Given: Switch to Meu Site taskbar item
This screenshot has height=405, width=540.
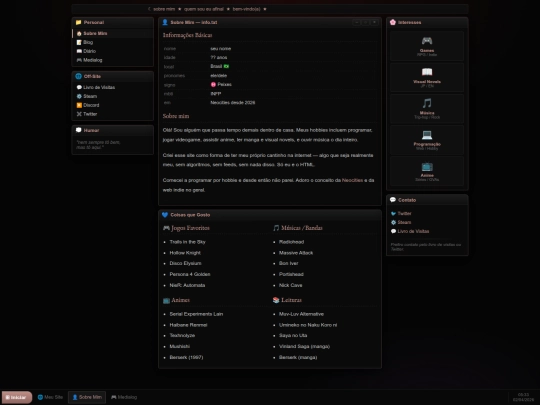Looking at the screenshot, I should coord(50,397).
